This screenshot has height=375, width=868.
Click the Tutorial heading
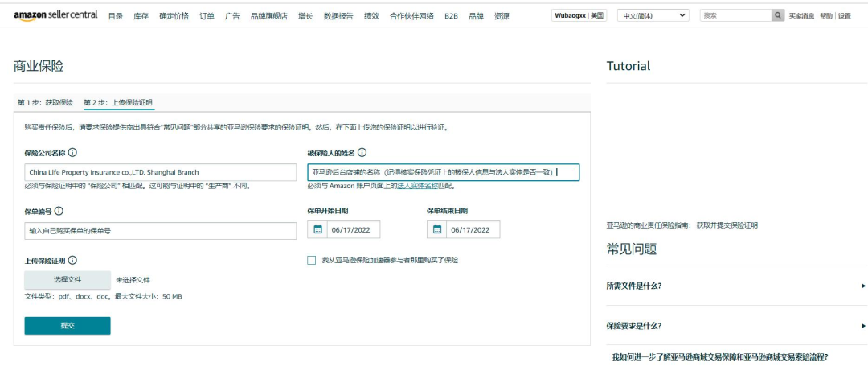628,66
